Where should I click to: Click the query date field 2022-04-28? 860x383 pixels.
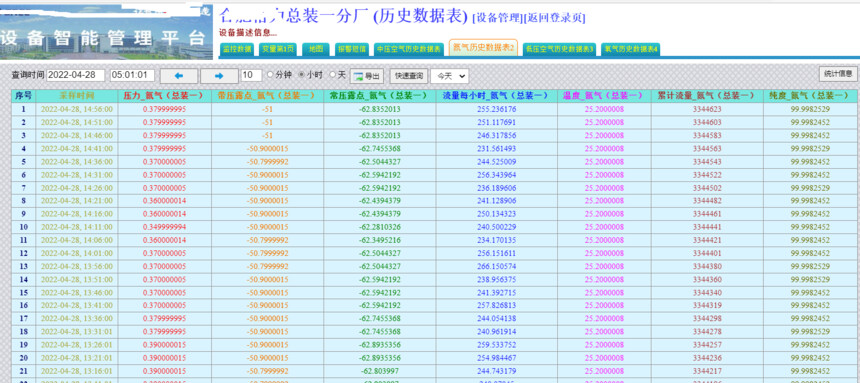76,75
